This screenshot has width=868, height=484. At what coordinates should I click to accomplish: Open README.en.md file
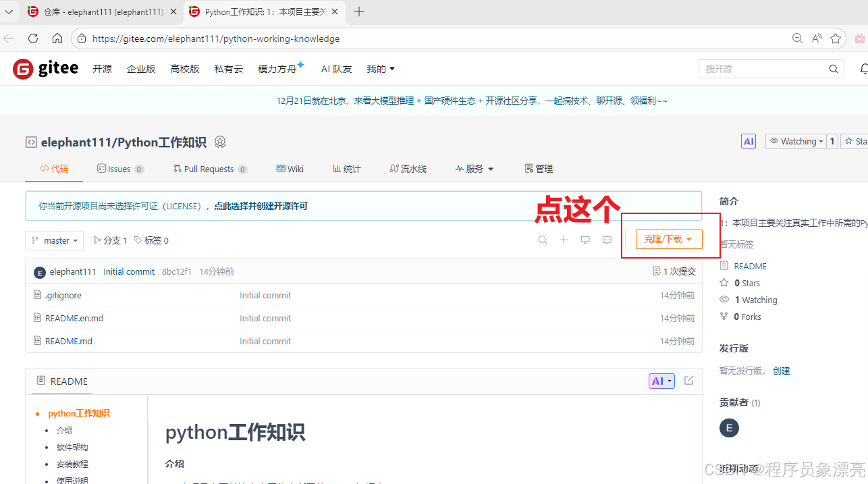[74, 318]
